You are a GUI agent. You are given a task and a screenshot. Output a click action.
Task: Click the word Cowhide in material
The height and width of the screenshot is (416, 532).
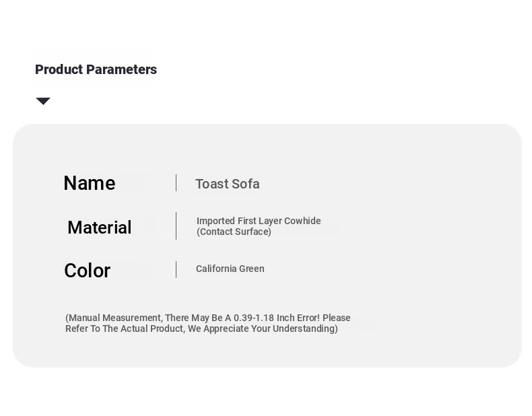coord(302,221)
